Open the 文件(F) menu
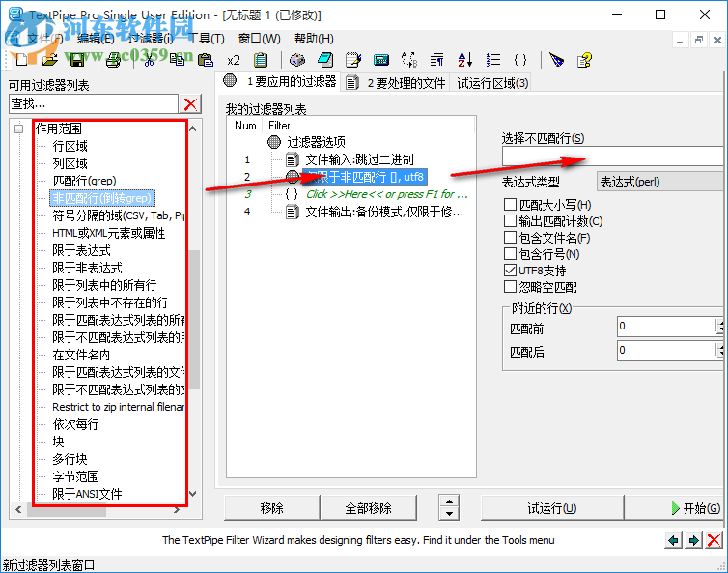The height and width of the screenshot is (573, 728). (x=43, y=39)
